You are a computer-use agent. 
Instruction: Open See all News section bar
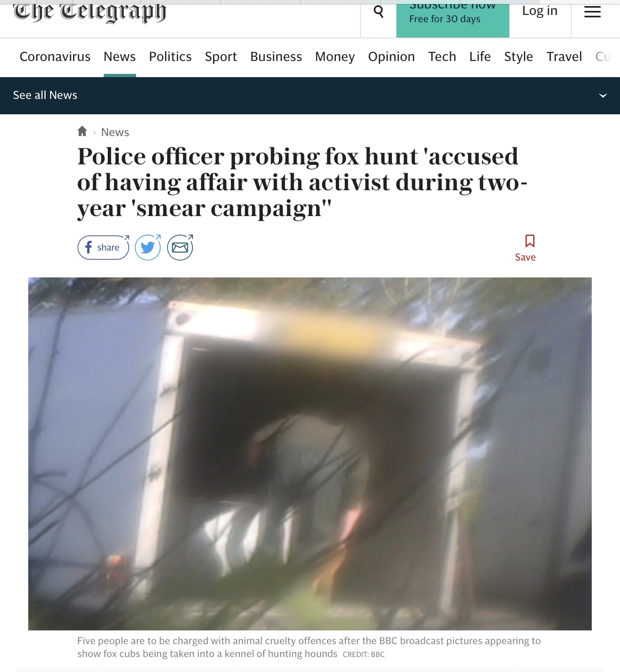[310, 96]
